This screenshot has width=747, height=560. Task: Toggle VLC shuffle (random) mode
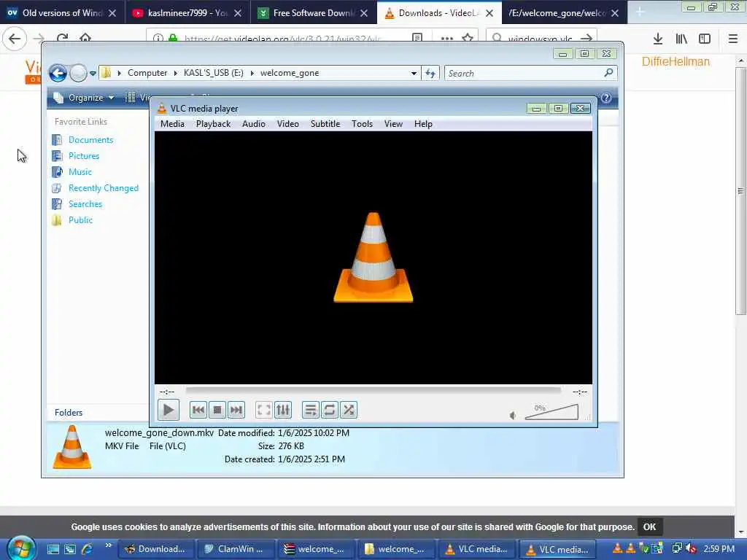point(348,410)
